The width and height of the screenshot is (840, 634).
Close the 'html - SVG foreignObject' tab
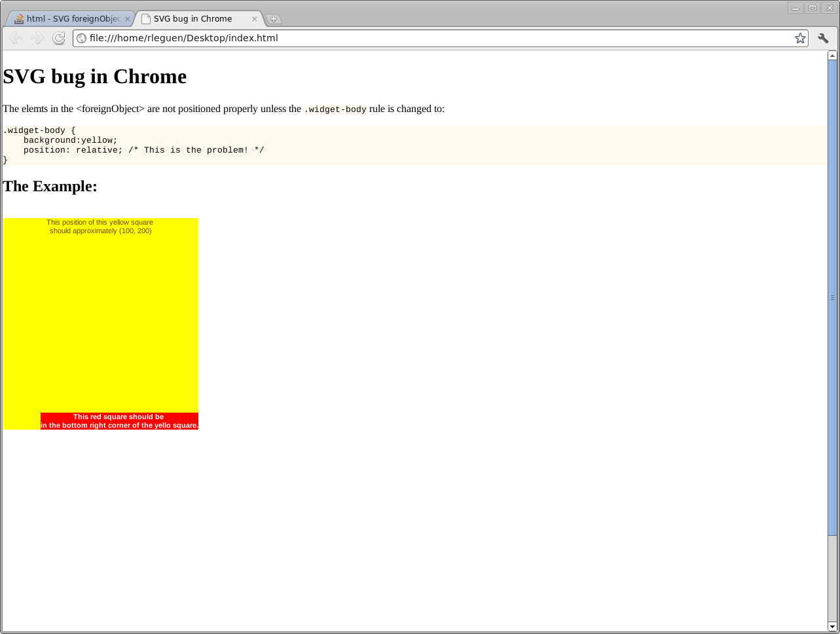click(128, 19)
